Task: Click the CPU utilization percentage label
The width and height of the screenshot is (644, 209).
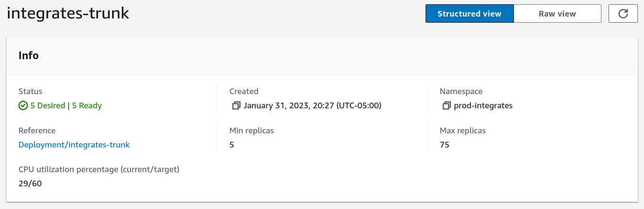Action: coord(99,169)
